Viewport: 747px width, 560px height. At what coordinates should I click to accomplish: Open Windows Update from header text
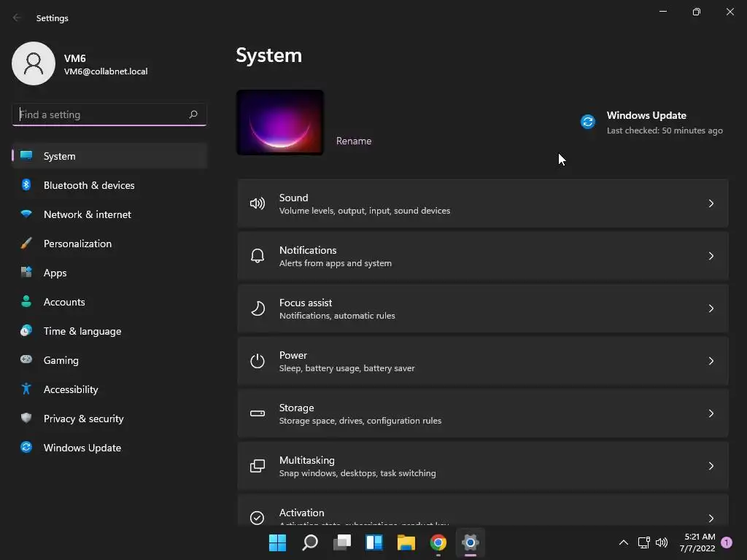[646, 115]
